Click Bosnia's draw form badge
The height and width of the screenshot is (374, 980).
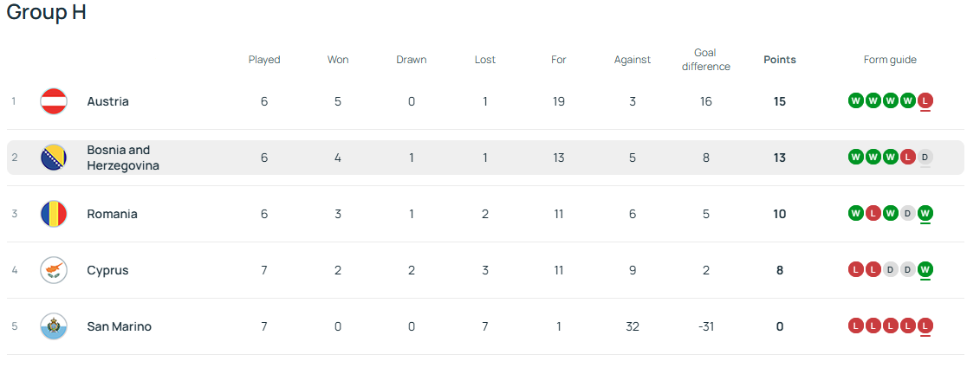pos(925,158)
